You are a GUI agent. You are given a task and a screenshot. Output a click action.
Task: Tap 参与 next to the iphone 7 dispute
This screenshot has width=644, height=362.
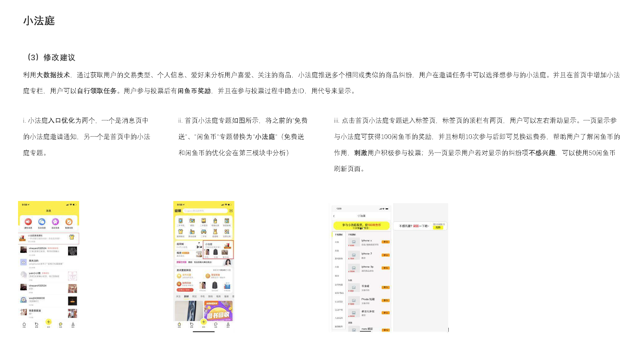pos(386,255)
